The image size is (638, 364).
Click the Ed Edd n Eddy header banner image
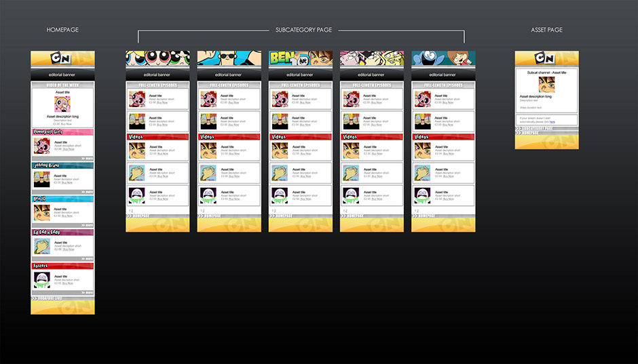click(x=372, y=58)
